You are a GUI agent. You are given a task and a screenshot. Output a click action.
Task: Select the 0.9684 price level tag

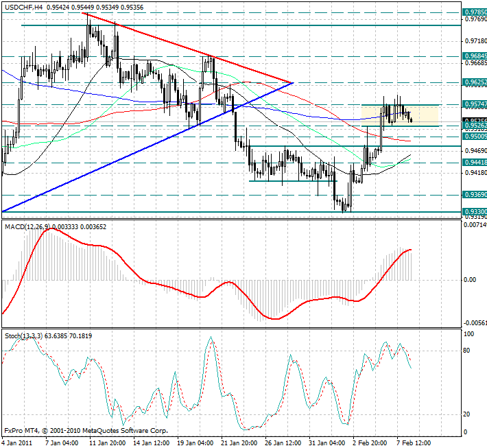click(x=473, y=56)
